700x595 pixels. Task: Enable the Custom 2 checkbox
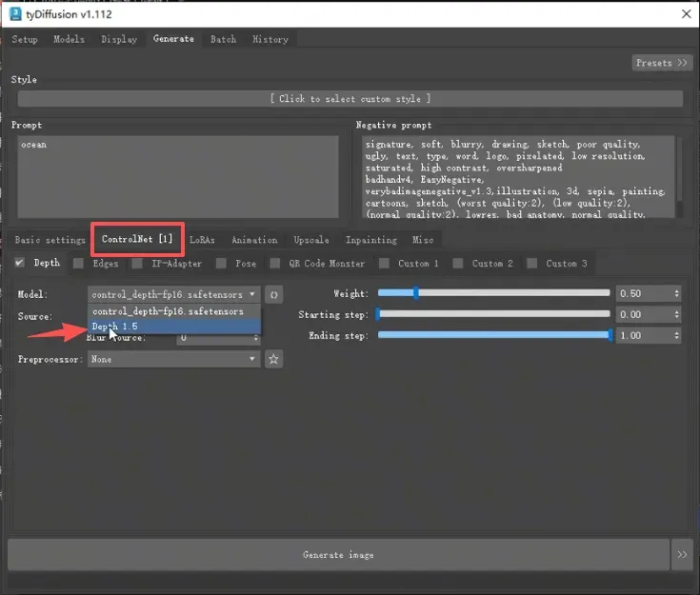[457, 264]
